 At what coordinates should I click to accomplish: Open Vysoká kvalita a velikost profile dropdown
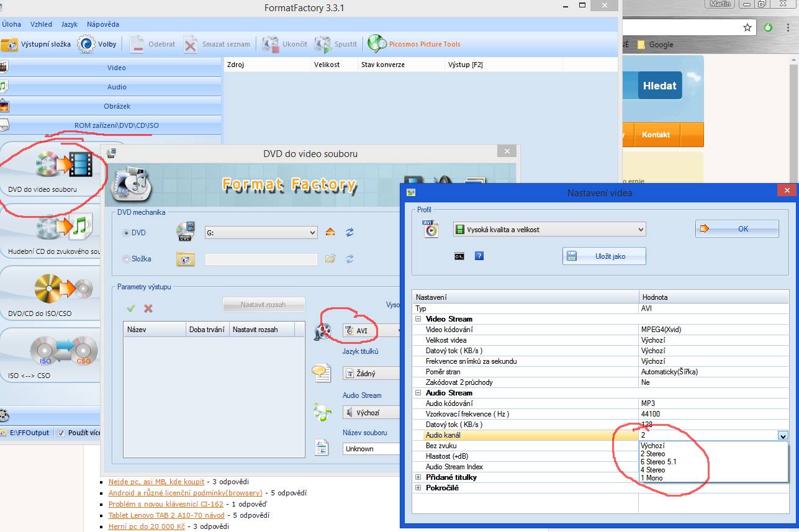coord(549,229)
